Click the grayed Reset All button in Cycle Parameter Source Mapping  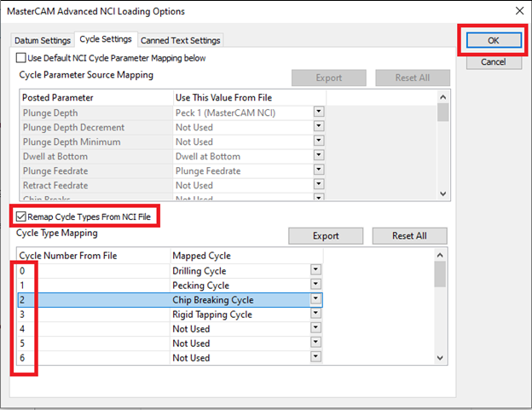[x=413, y=78]
